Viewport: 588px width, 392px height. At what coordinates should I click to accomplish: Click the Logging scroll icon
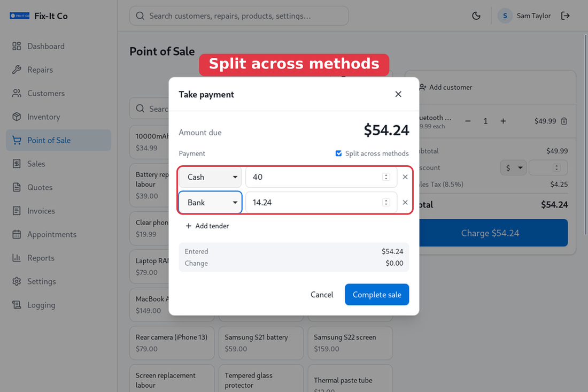click(x=17, y=305)
